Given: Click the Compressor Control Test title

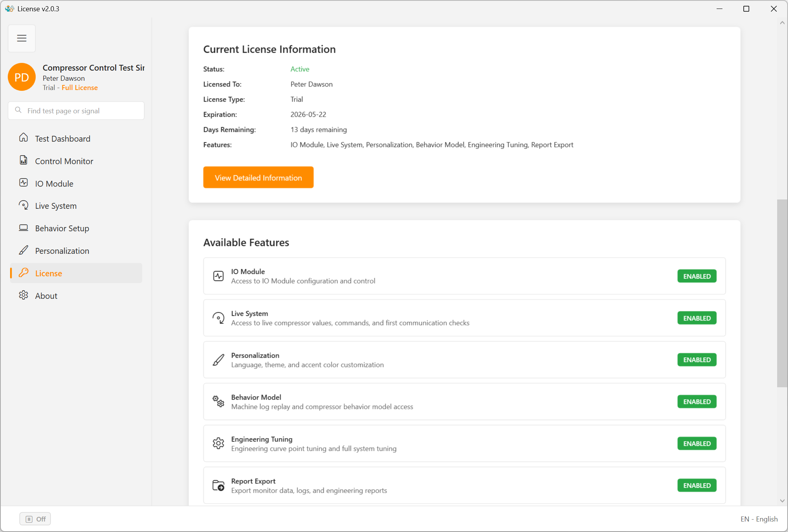Looking at the screenshot, I should click(x=94, y=68).
